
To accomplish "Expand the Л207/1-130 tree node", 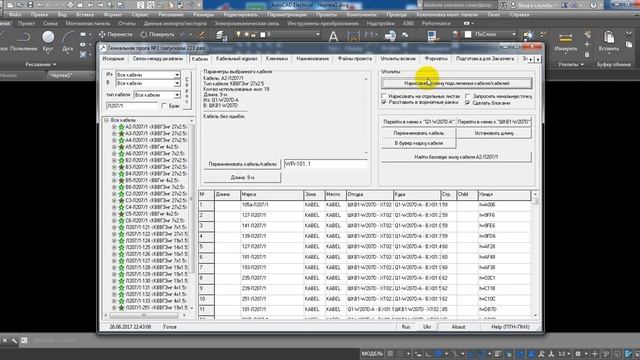I will tap(114, 281).
